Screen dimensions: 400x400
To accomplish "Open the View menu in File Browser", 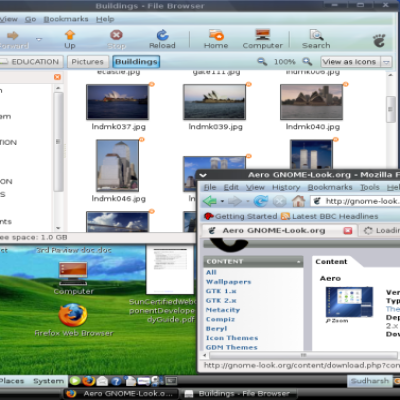I will pos(9,19).
